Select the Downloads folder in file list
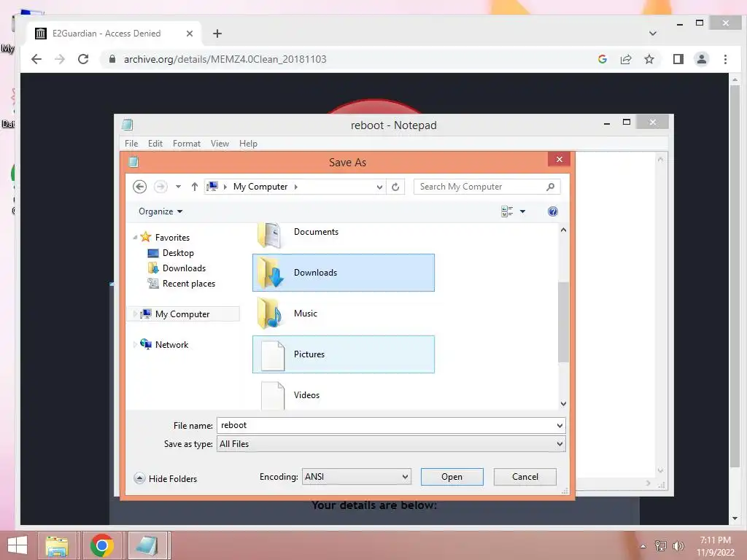 point(344,273)
